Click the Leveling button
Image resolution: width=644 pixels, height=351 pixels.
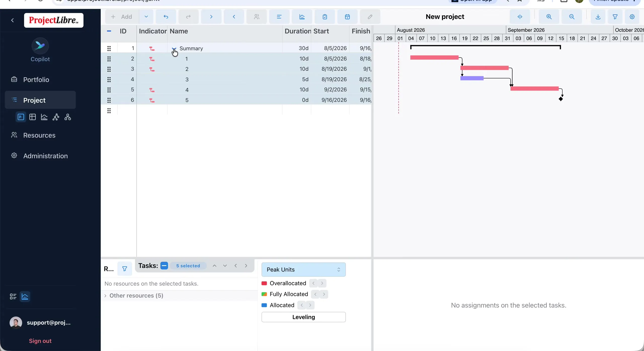pos(304,317)
